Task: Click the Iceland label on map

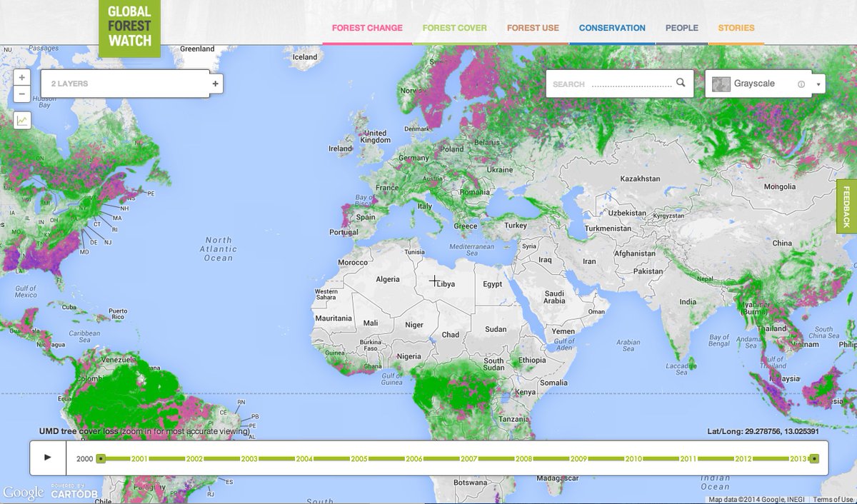Action: (x=305, y=57)
